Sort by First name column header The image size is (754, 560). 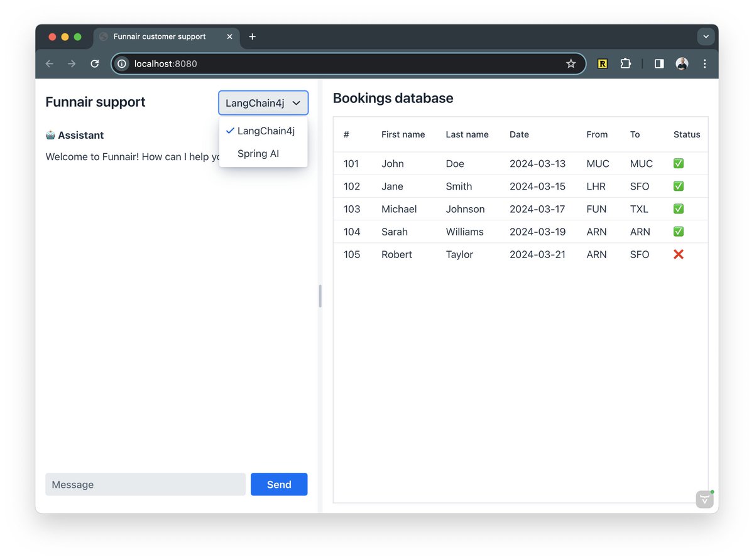pos(403,134)
